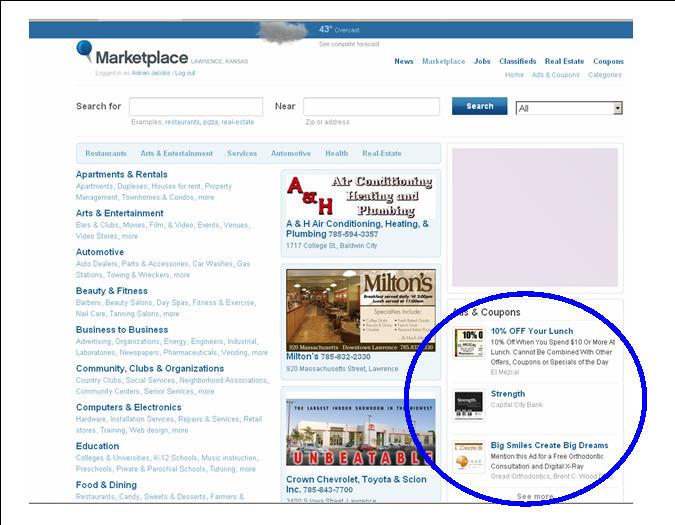675x525 pixels.
Task: Click the large lavender ad placeholder
Action: click(535, 217)
